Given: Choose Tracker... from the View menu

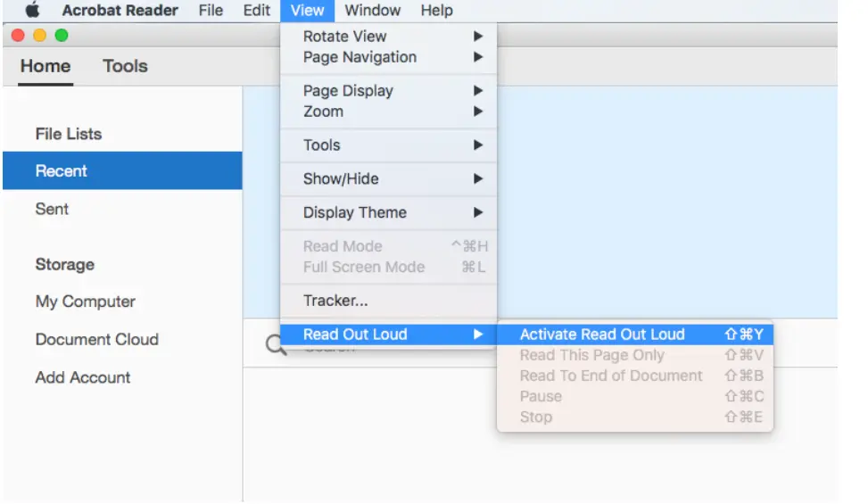Looking at the screenshot, I should click(x=389, y=301).
